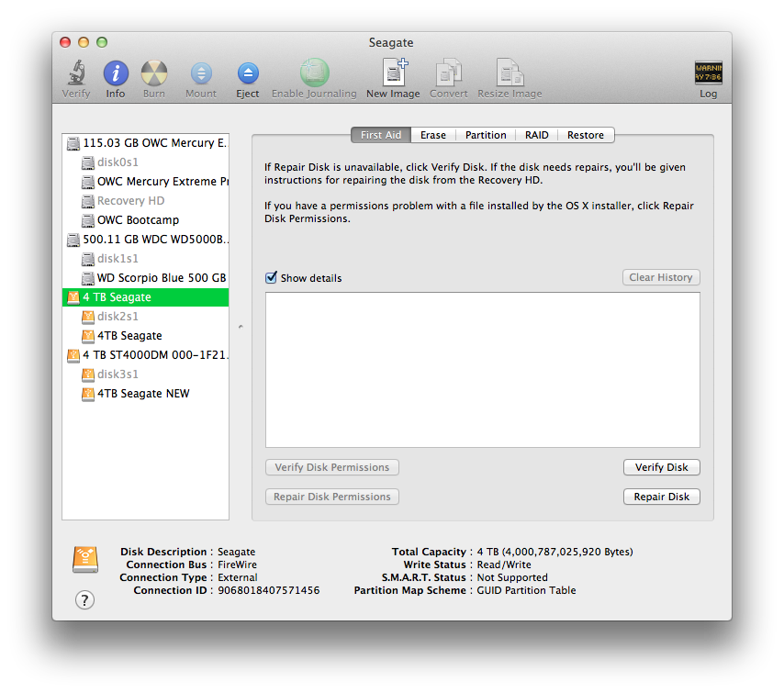The height and width of the screenshot is (693, 784).
Task: Open the RAID tab
Action: 536,135
